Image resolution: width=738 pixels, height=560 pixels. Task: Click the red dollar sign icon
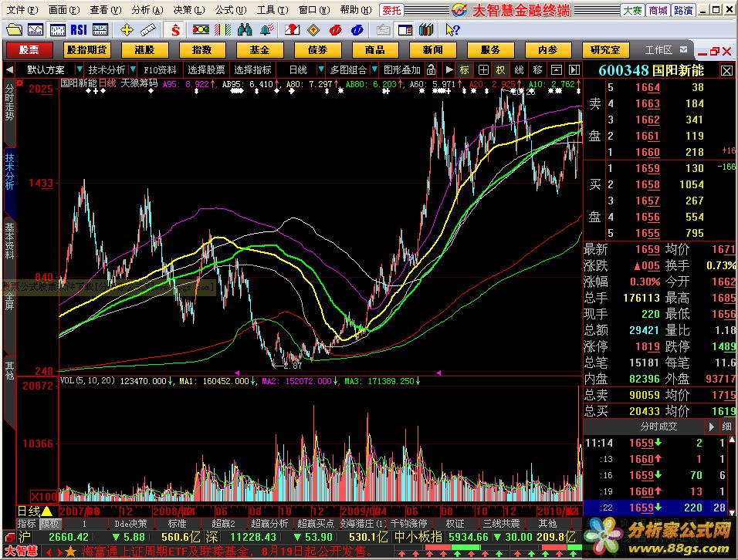coord(175,30)
